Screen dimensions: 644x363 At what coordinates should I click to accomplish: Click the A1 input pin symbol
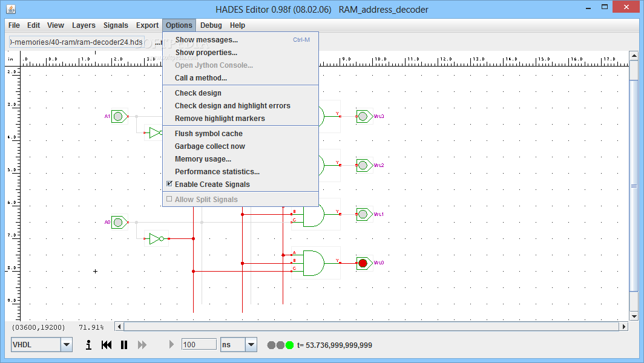[119, 117]
